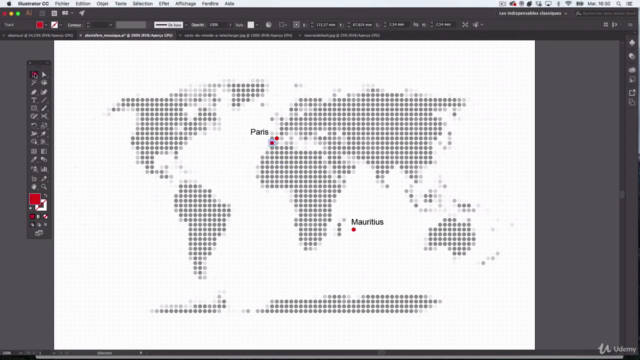
Task: Select the Direct Selection tool
Action: click(44, 75)
